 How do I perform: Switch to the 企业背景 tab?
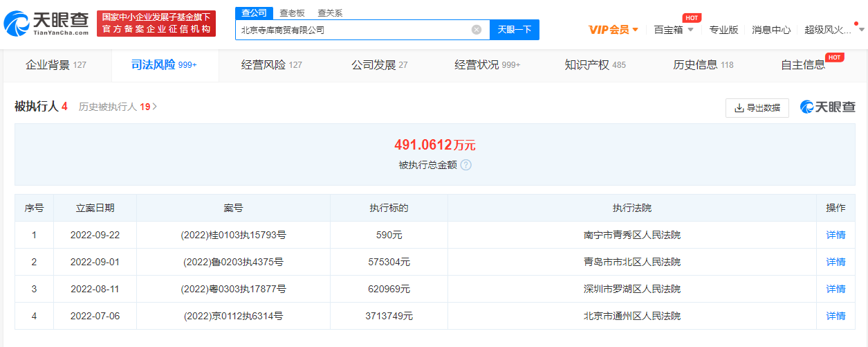[x=56, y=65]
